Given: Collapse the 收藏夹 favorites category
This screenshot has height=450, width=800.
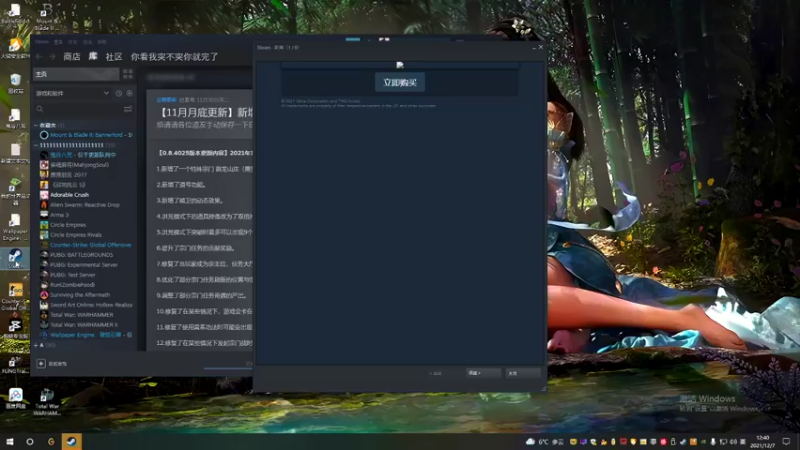Looking at the screenshot, I should click(36, 125).
